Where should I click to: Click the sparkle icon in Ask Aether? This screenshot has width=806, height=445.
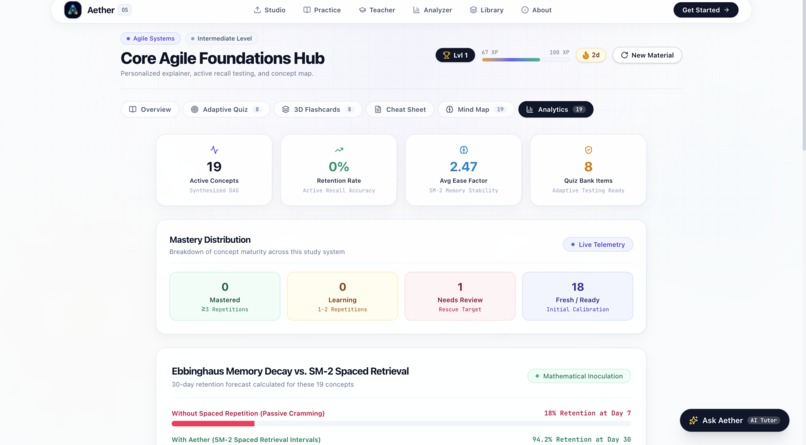[x=693, y=420]
